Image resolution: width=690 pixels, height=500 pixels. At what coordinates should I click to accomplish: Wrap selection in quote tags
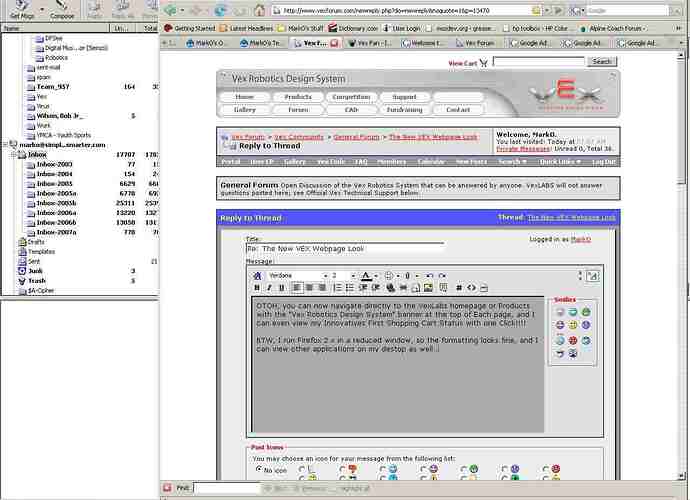click(x=443, y=288)
